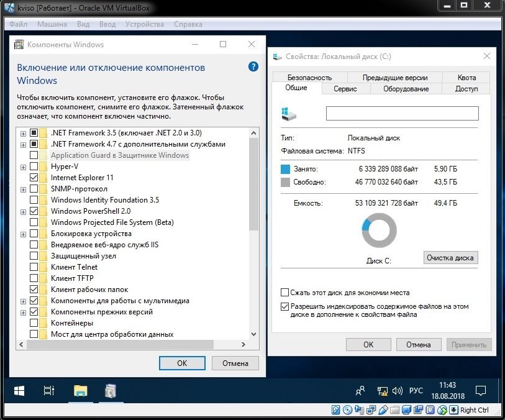Click the drive icon in the Properties General tab

coord(289,114)
